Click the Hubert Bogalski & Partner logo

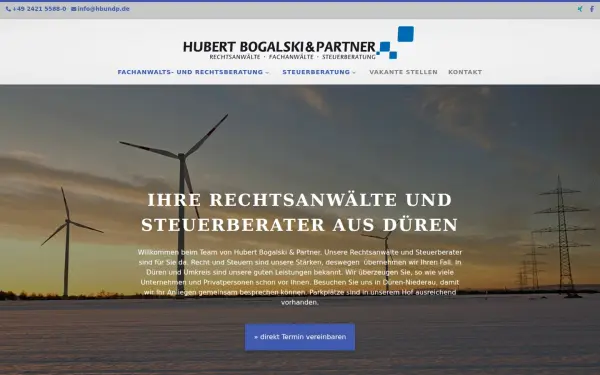click(298, 43)
